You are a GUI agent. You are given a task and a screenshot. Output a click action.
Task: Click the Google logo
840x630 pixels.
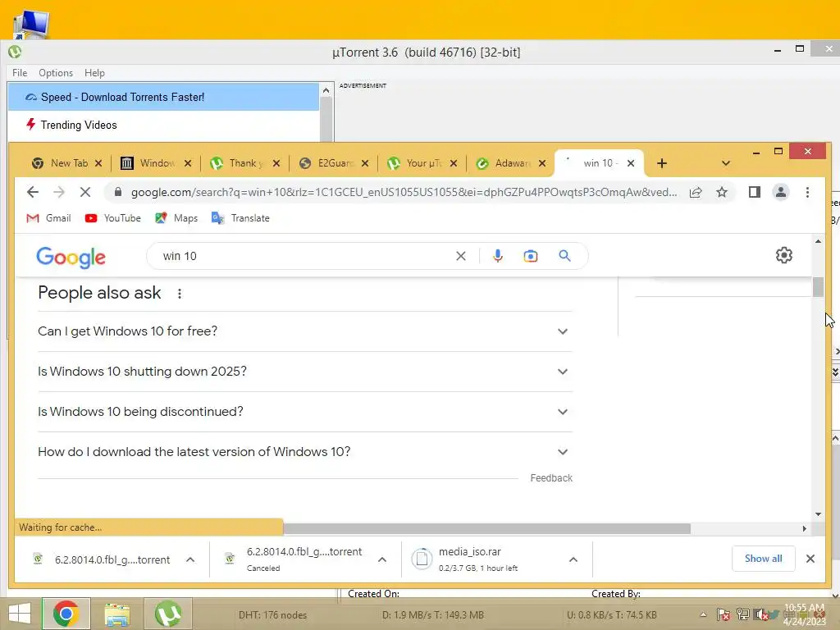(71, 258)
